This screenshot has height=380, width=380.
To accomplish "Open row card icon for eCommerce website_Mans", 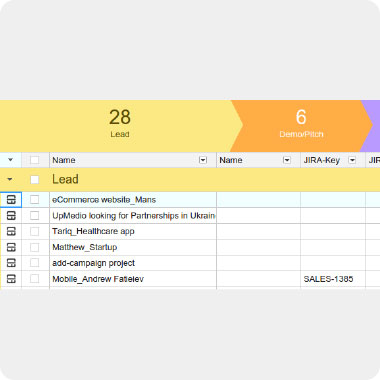I will click(x=11, y=200).
